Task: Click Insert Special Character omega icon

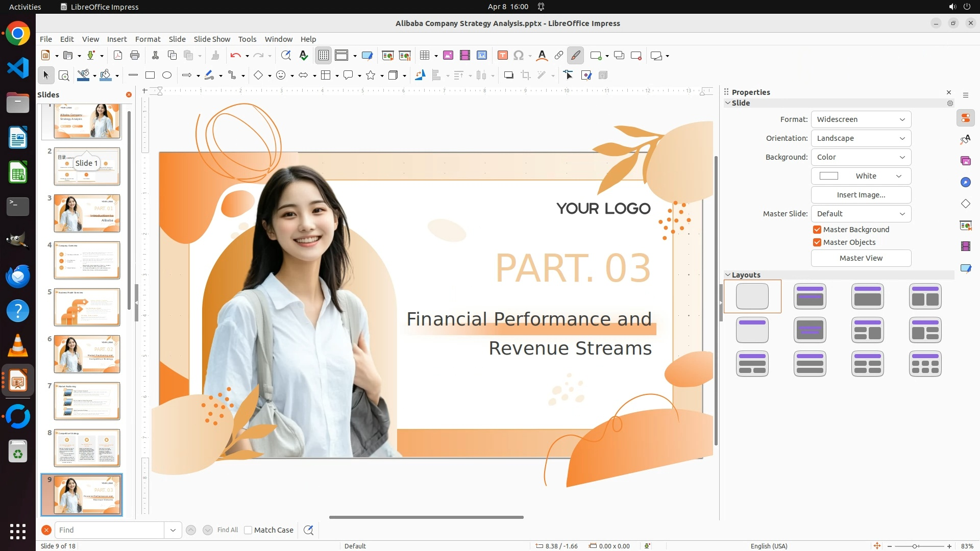Action: 519,56
